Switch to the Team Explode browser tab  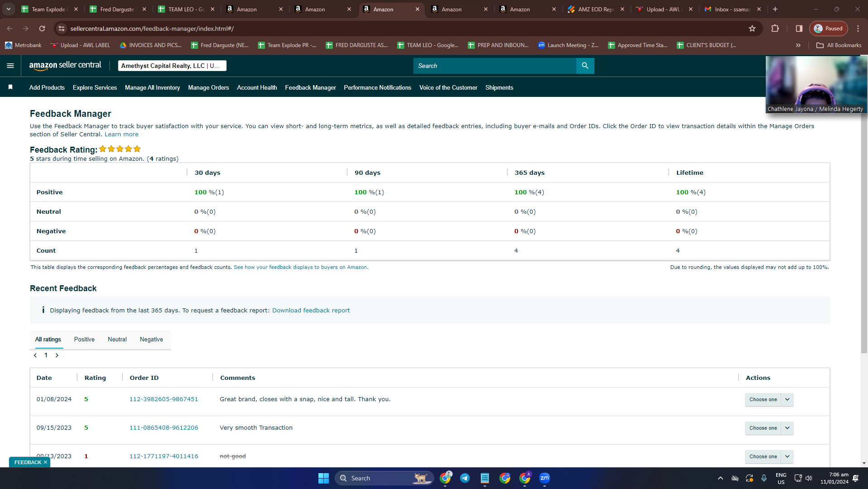[x=49, y=9]
